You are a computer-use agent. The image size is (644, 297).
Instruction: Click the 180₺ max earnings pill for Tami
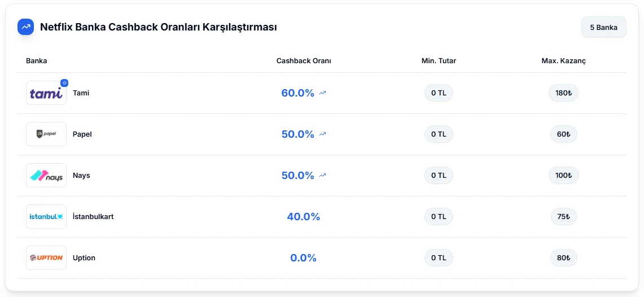pos(563,93)
